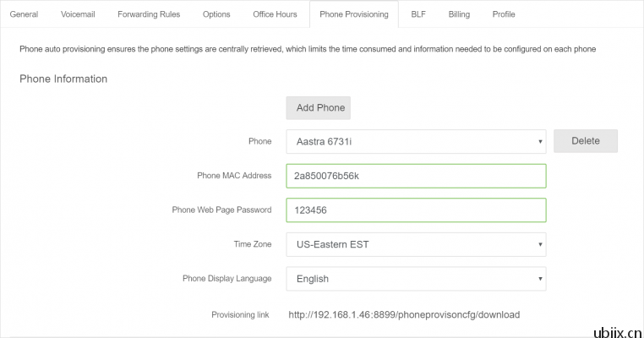Delete the Aastra 6731i phone
This screenshot has height=338, width=644.
click(x=586, y=141)
